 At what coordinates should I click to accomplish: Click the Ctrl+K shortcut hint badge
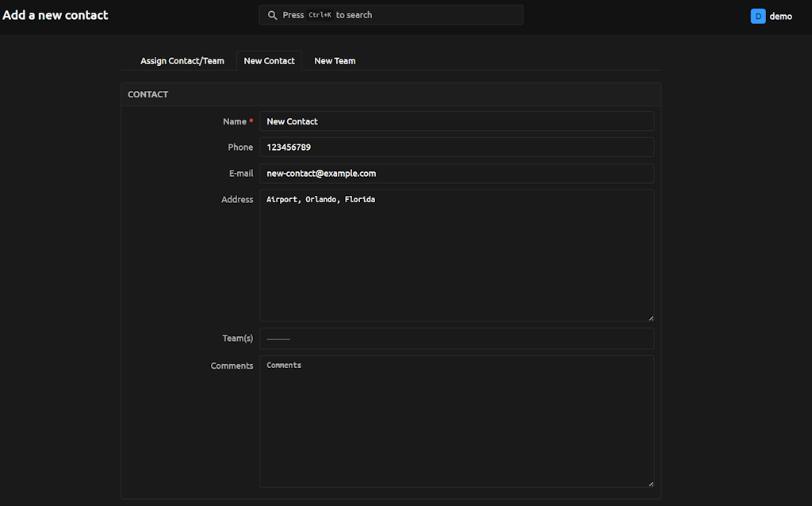pyautogui.click(x=320, y=15)
